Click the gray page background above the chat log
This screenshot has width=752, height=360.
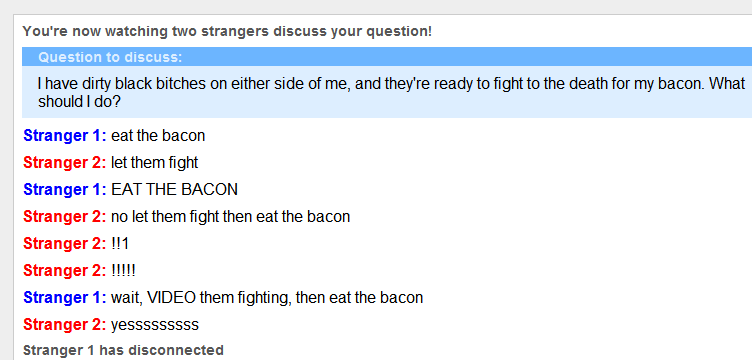(x=376, y=7)
